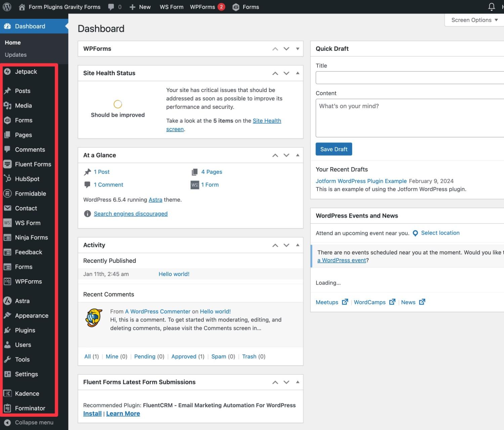Viewport: 504px width, 430px height.
Task: Open Jotform WordPress Plugin Example draft
Action: (361, 181)
